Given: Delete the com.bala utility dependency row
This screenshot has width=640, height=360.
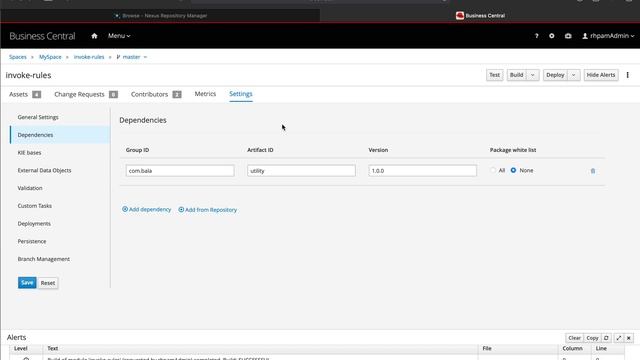Looking at the screenshot, I should (x=593, y=171).
